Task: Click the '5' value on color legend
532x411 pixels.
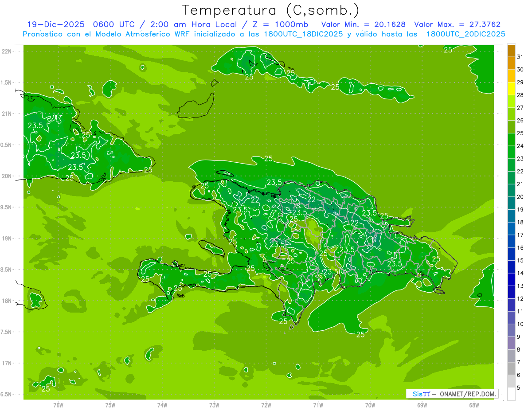Action: point(519,388)
